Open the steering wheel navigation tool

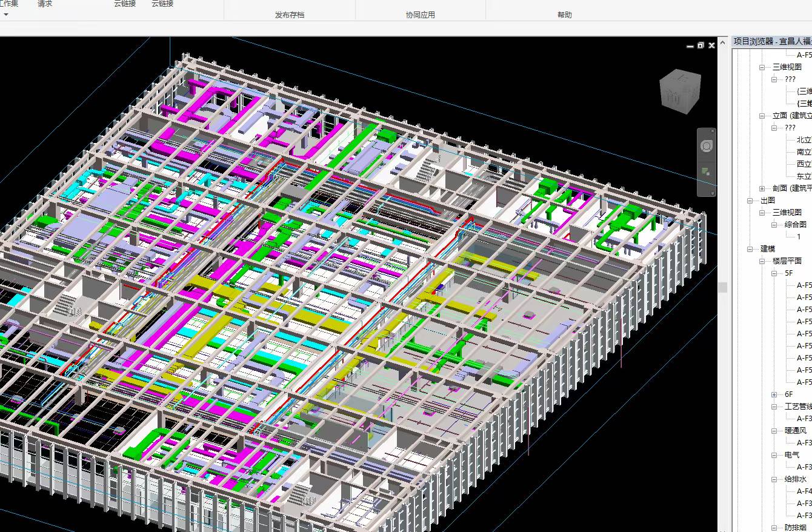pos(706,146)
